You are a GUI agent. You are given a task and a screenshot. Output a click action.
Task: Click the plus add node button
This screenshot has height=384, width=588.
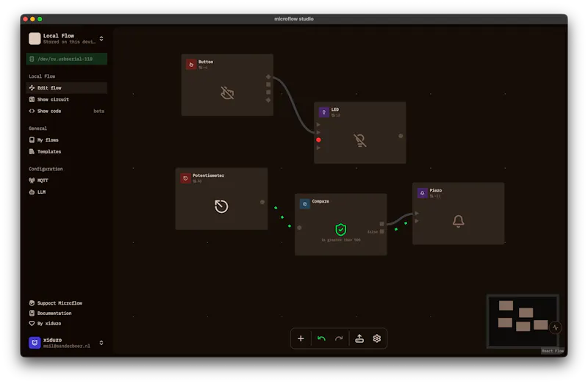tap(301, 338)
